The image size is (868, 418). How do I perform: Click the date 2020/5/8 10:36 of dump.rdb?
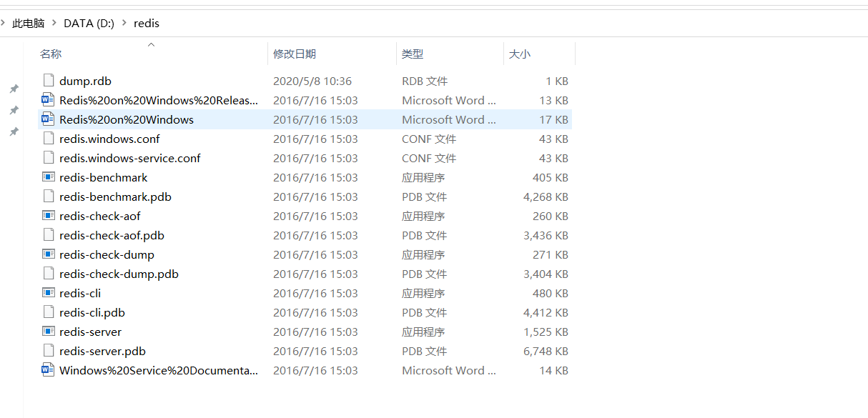312,81
